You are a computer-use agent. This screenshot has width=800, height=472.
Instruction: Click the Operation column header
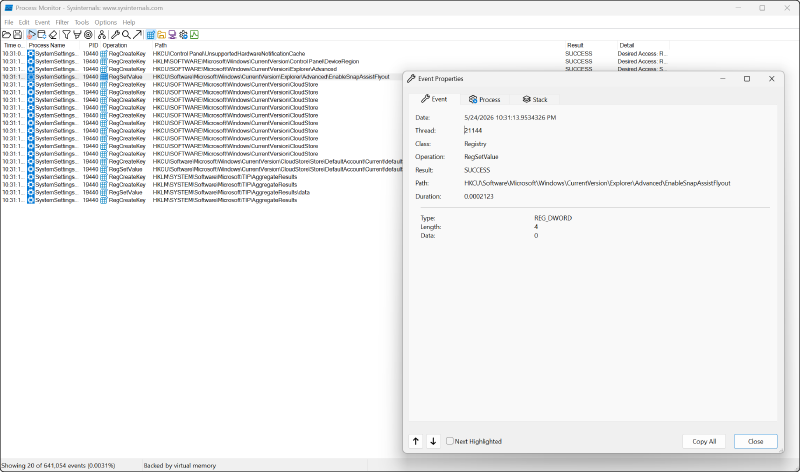tap(126, 45)
